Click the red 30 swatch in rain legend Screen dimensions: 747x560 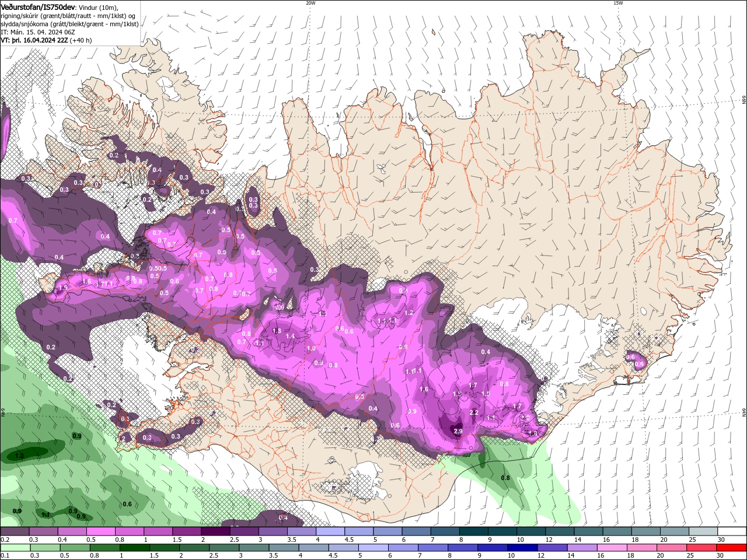(x=732, y=548)
